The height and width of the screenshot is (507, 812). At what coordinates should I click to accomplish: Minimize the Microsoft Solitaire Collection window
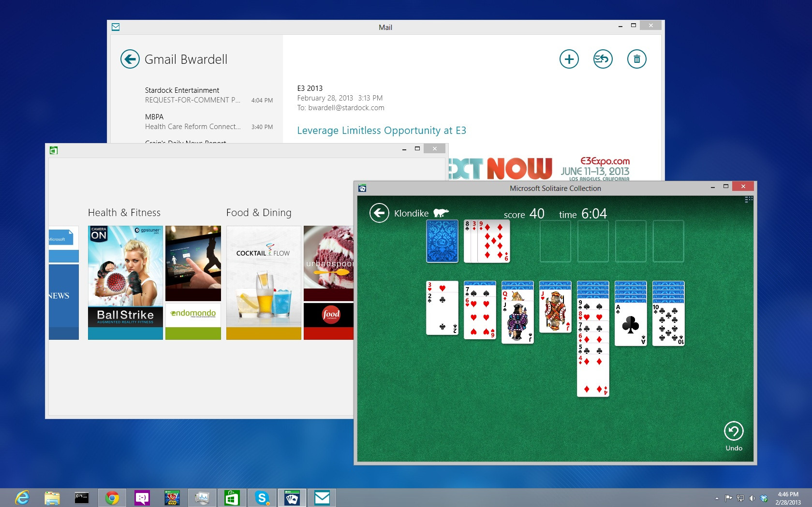713,187
